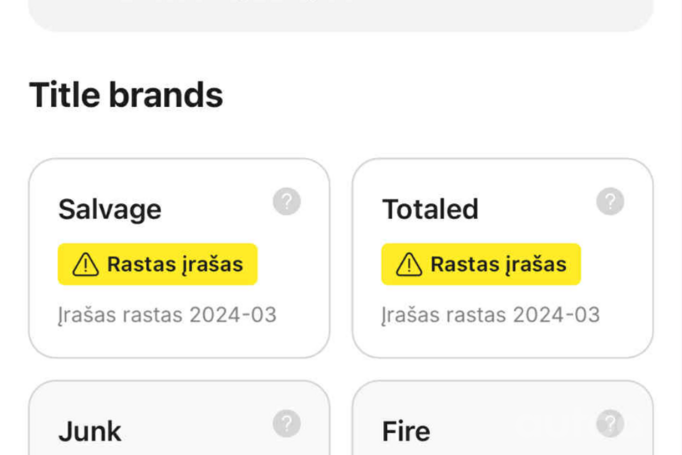
Task: Click Salvage record date "Įrašas rastas 2024-03"
Action: [x=167, y=315]
